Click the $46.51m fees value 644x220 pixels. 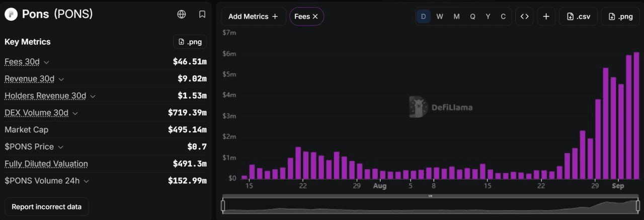[190, 62]
